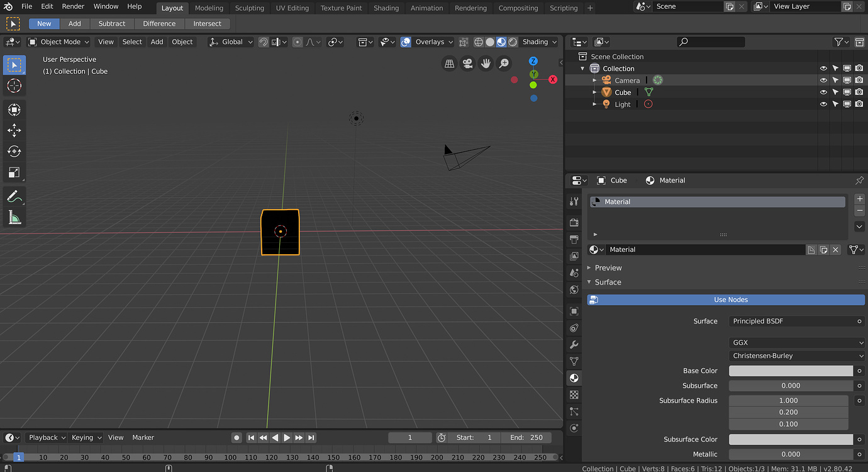Switch to orthographic grid view icon
This screenshot has width=868, height=472.
pos(449,63)
